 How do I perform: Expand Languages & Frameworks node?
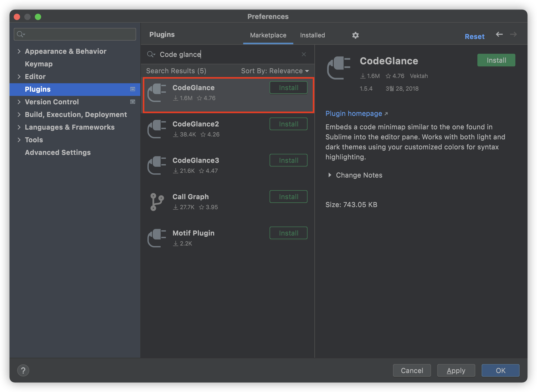19,127
